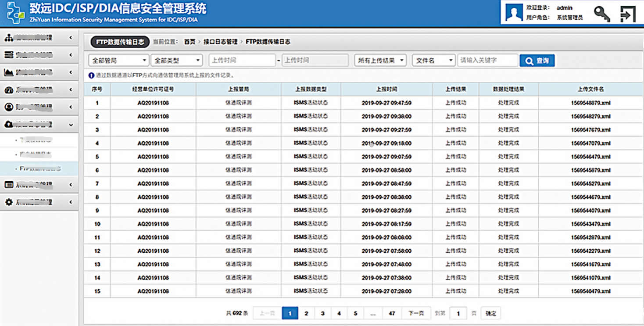Open the 全部类型 dropdown
This screenshot has width=644, height=326.
176,61
